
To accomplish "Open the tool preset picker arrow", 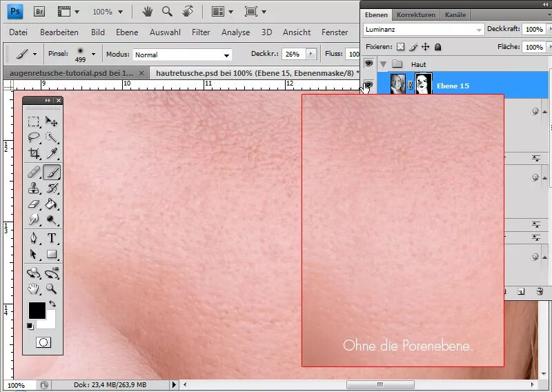I will click(34, 55).
